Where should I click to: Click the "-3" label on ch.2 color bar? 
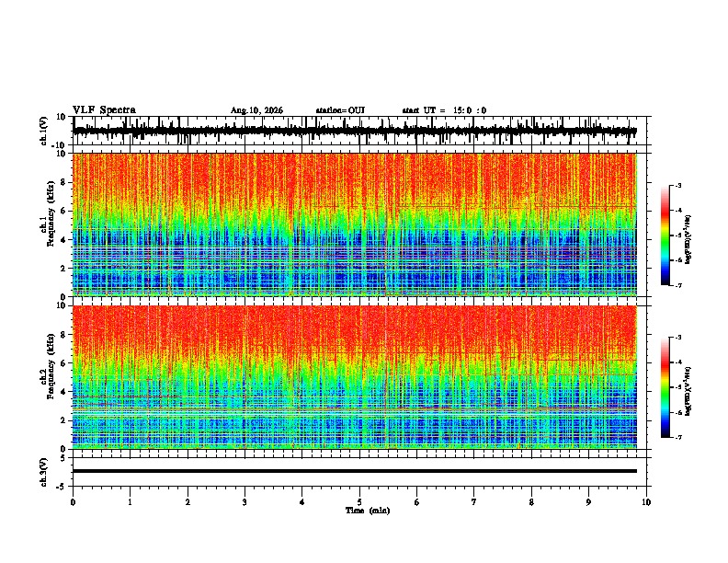pyautogui.click(x=677, y=338)
